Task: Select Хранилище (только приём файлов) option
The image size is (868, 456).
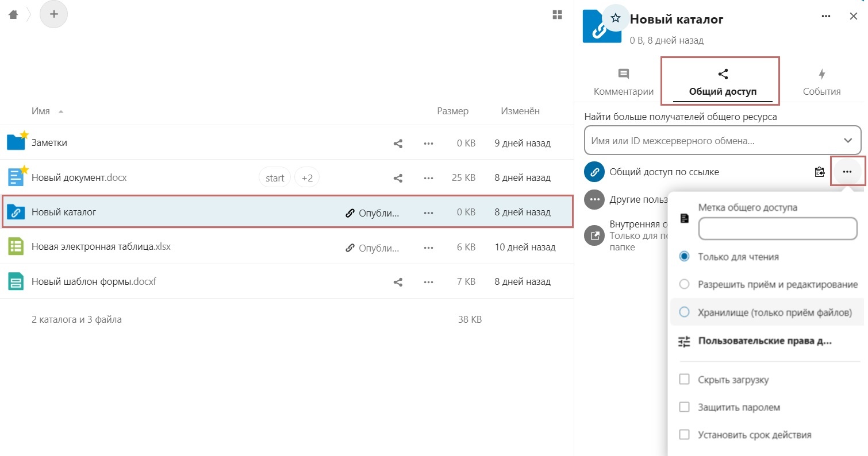Action: (x=684, y=312)
